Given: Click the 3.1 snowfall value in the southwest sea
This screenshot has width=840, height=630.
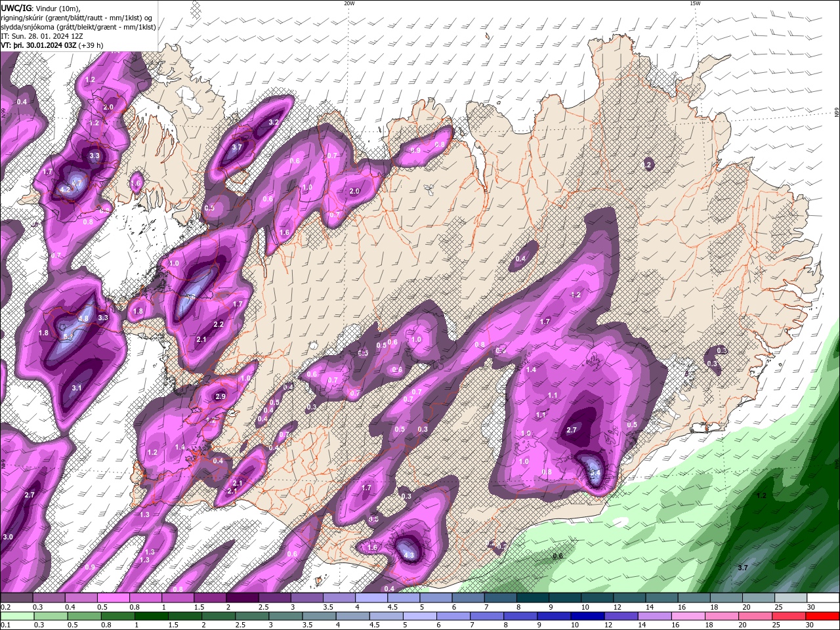Looking at the screenshot, I should point(77,388).
